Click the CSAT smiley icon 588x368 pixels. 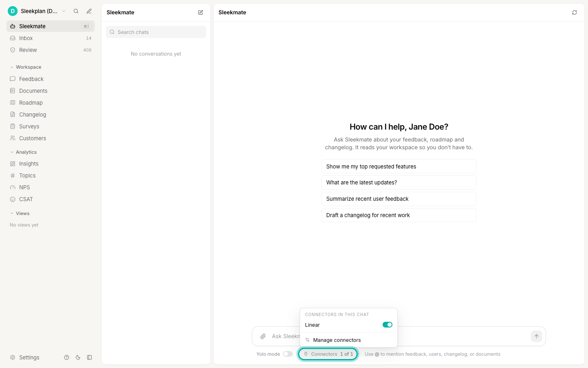[x=13, y=199]
